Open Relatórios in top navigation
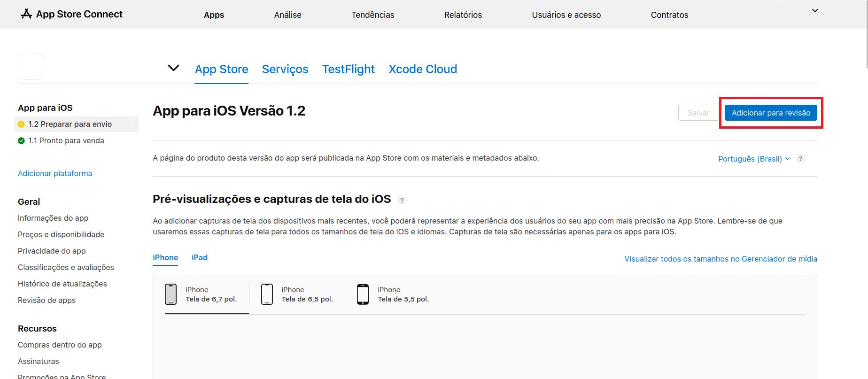868x379 pixels. [x=463, y=15]
